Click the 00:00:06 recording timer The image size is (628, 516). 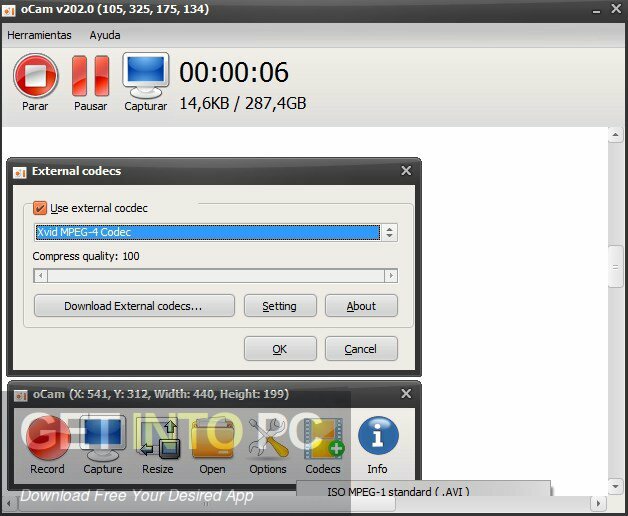click(x=234, y=73)
